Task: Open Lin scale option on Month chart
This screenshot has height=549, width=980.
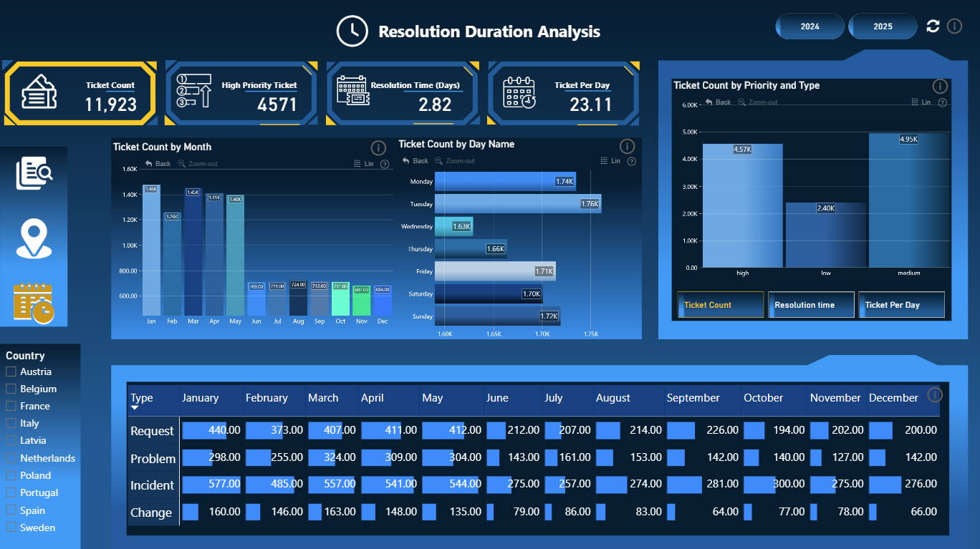Action: click(364, 164)
